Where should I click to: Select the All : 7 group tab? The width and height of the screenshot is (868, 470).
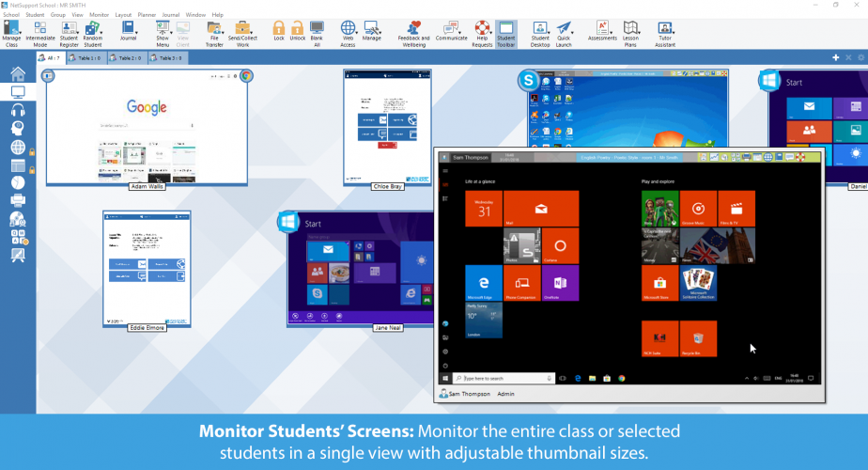[51, 57]
